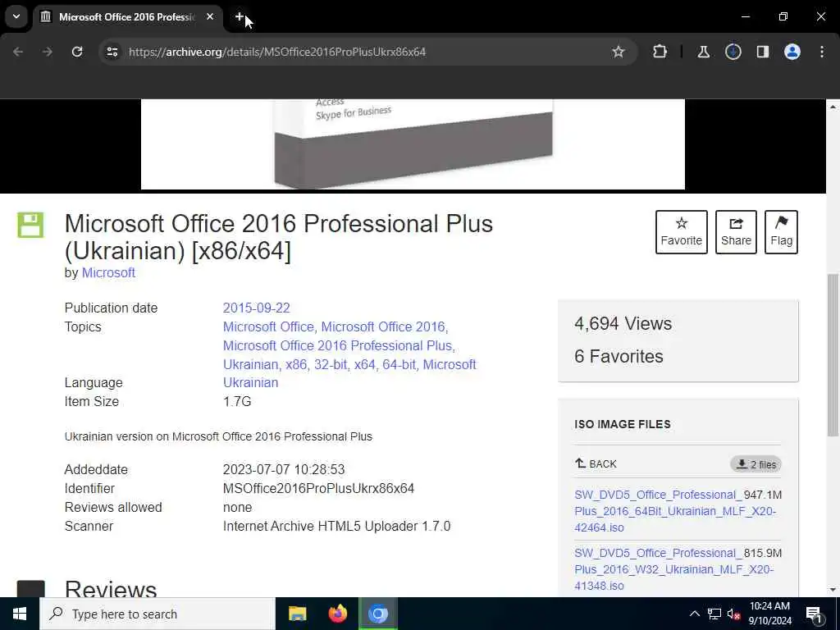Open Chrome three-dot menu

pos(822,52)
